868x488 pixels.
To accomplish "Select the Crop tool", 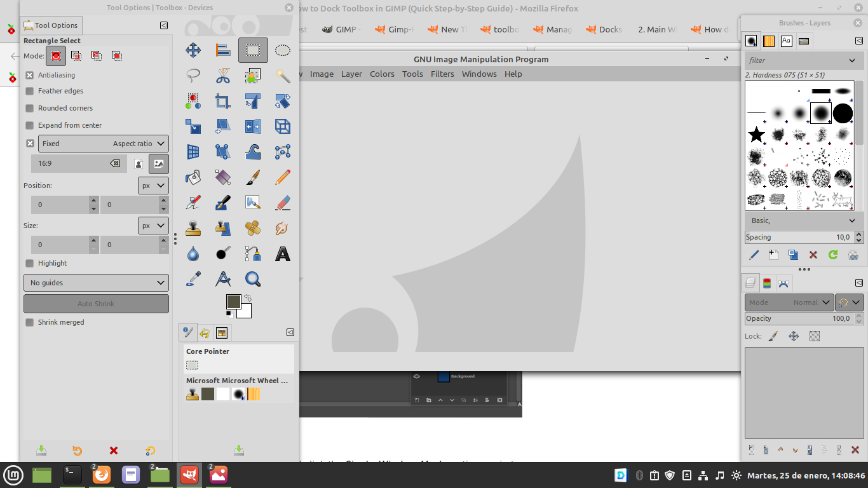I will pos(222,101).
